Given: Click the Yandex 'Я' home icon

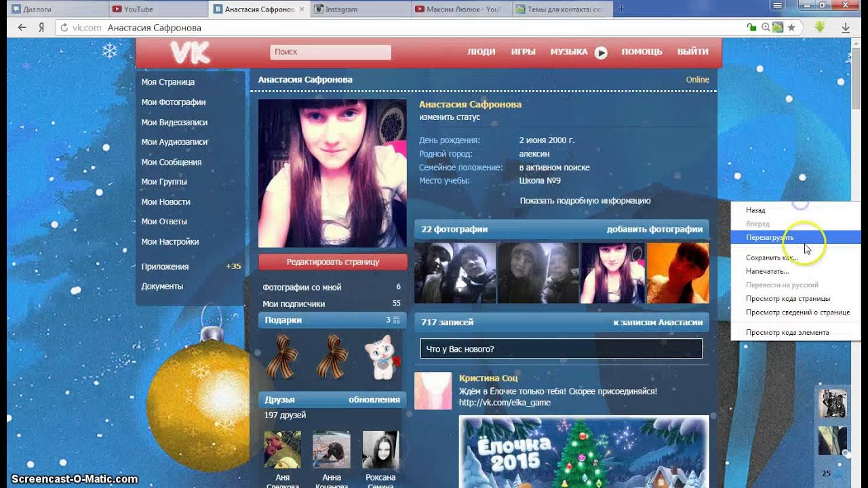Looking at the screenshot, I should coord(41,28).
